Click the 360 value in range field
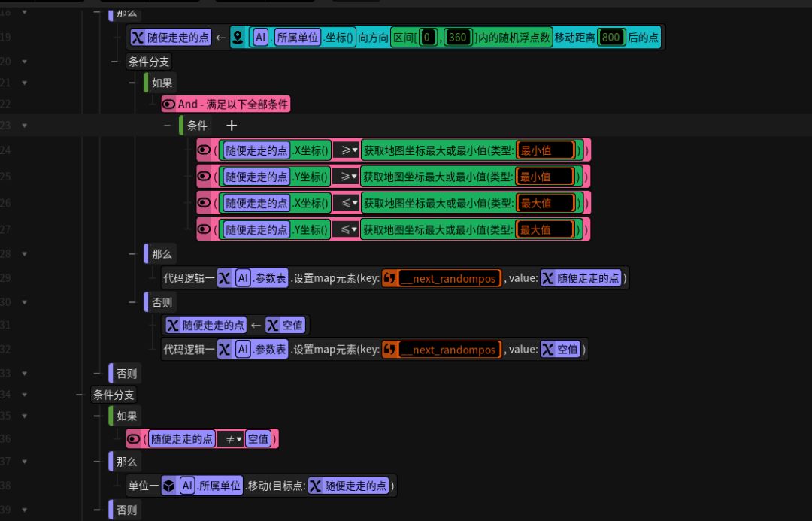The width and height of the screenshot is (812, 521). [x=458, y=38]
